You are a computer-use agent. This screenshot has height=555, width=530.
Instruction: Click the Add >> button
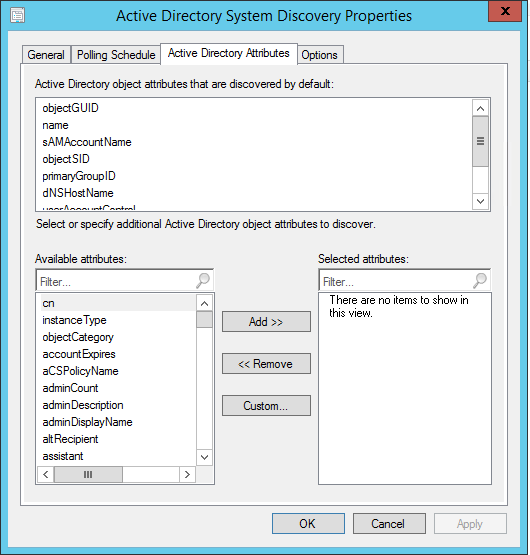pos(266,321)
